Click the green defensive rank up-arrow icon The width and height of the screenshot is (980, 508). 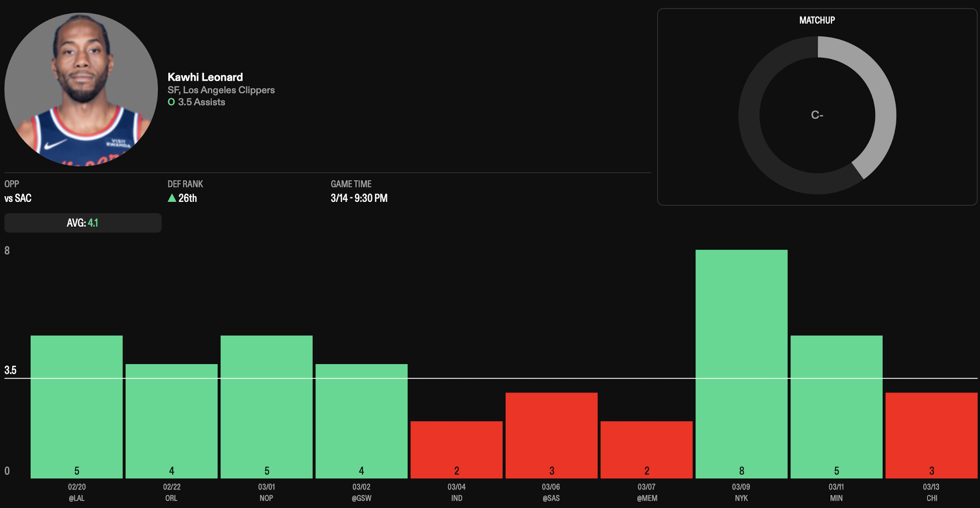[172, 198]
